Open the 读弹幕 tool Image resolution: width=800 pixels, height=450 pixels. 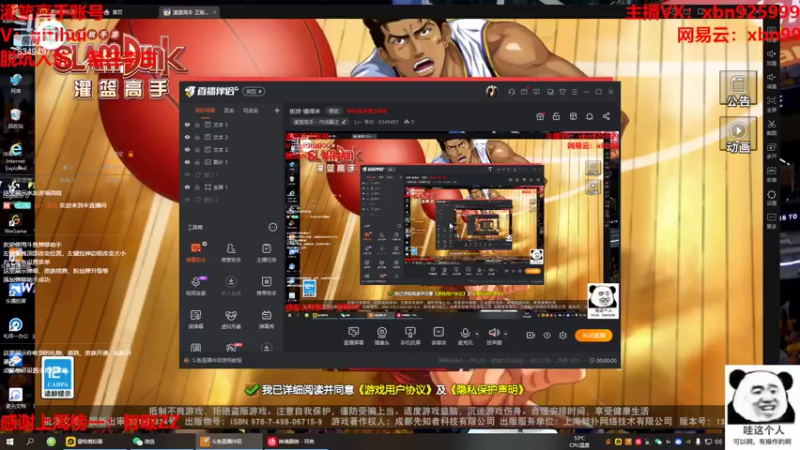(x=196, y=319)
